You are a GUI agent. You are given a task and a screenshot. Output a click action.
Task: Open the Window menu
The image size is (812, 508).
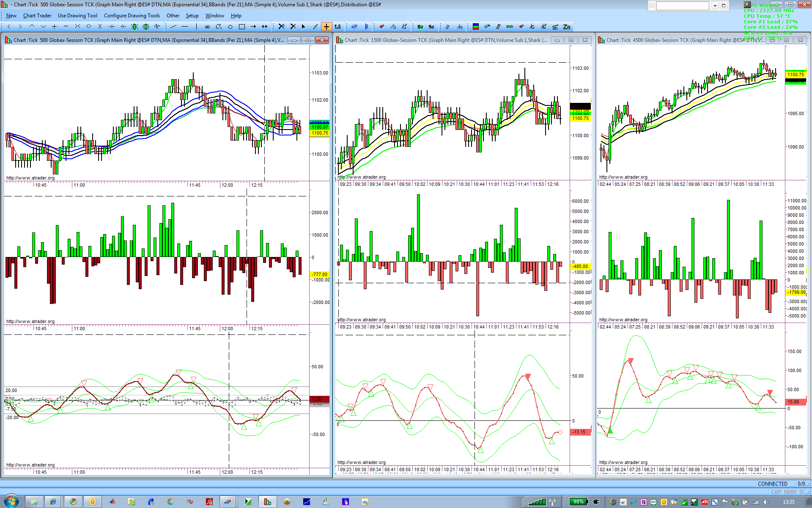click(x=215, y=16)
